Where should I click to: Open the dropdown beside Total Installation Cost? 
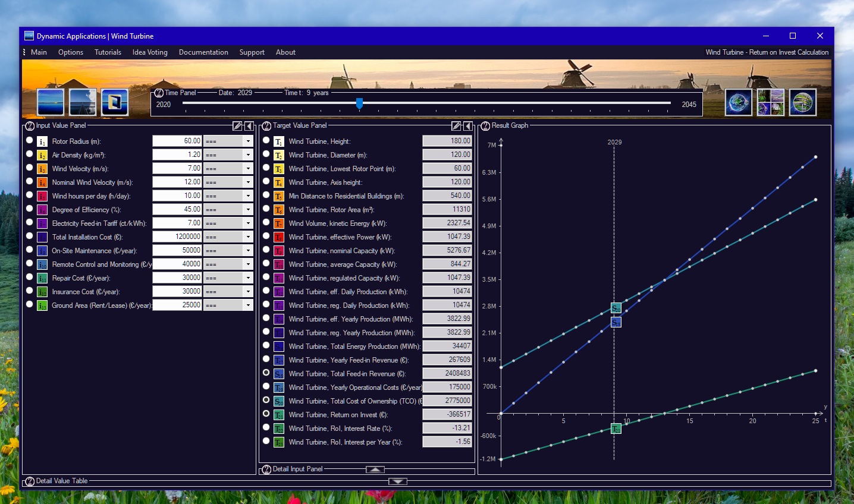248,236
